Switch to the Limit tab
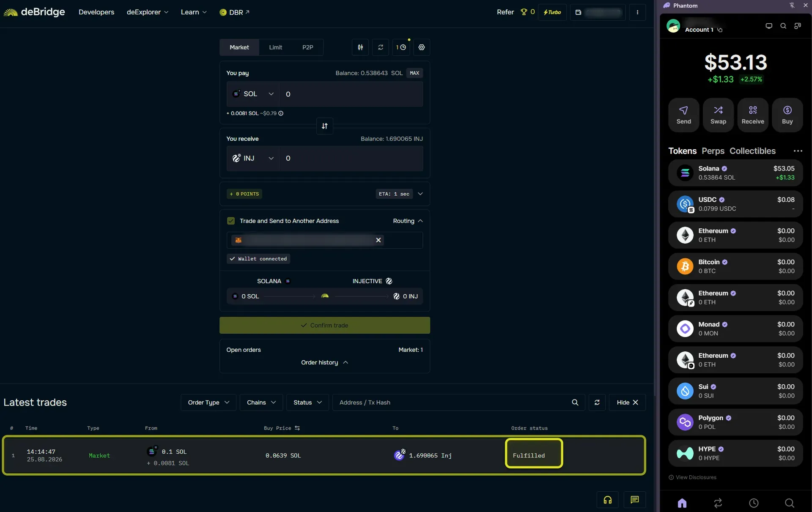 [x=275, y=47]
